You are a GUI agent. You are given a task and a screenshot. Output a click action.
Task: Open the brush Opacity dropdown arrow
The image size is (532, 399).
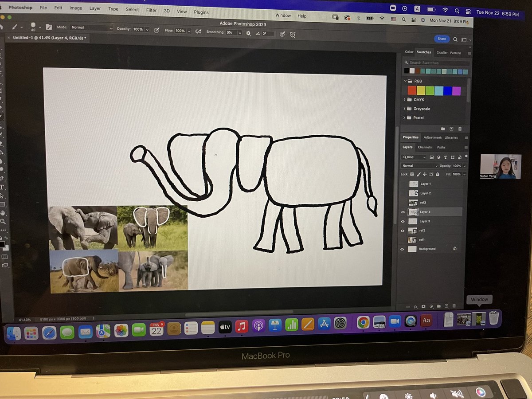147,30
